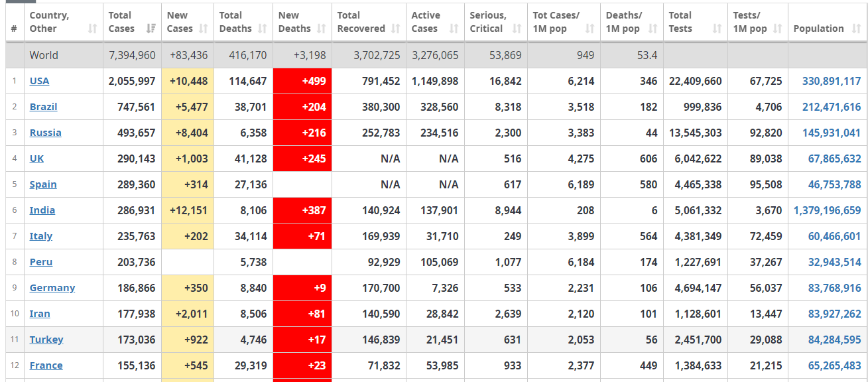Select USA total cases 2,055,997

[x=132, y=81]
